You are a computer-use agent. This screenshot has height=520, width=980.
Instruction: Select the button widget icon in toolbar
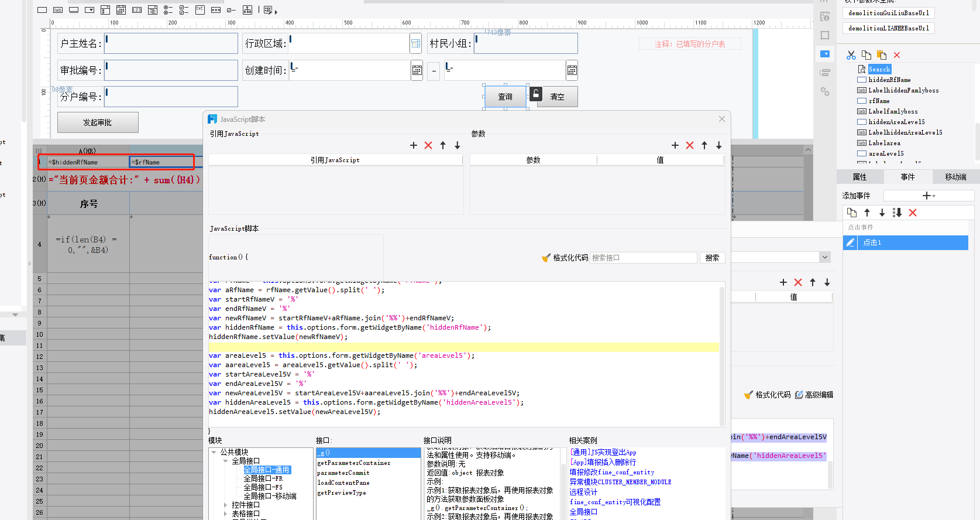pyautogui.click(x=74, y=10)
